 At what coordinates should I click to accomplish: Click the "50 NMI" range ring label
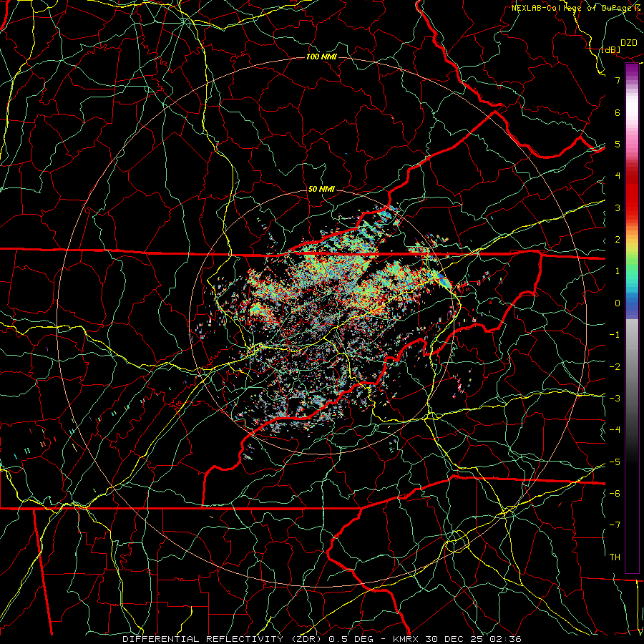(321, 190)
